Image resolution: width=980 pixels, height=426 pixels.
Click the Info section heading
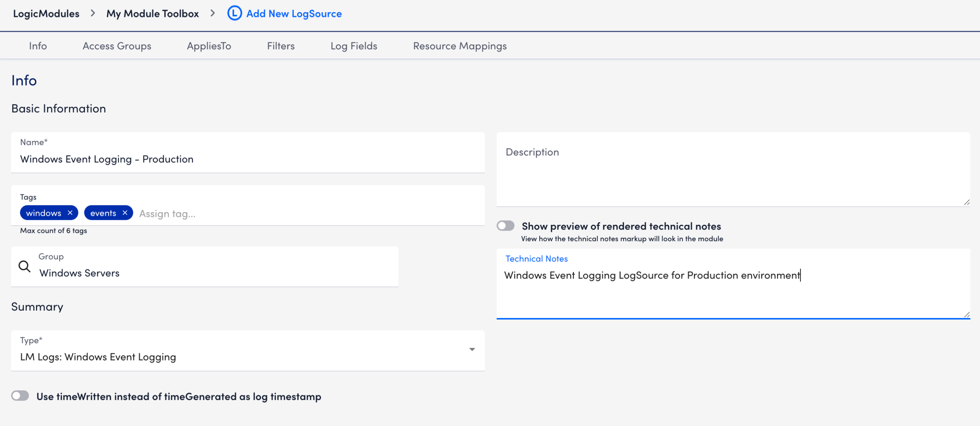coord(24,80)
